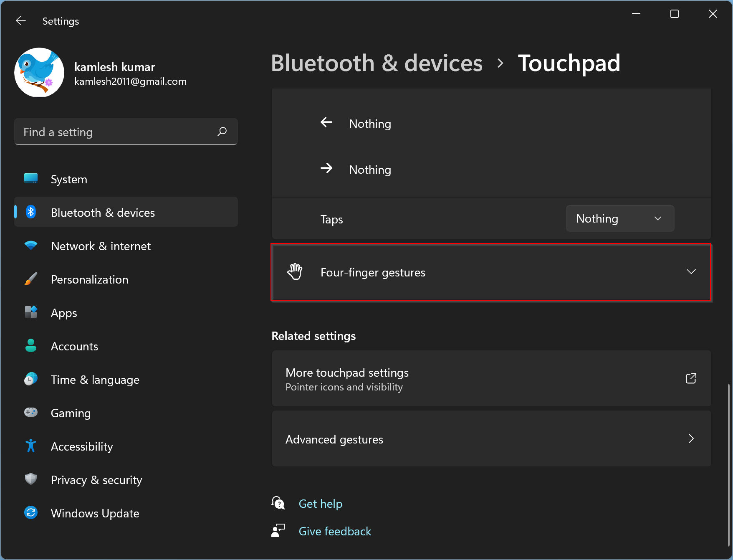Click the Taps label

point(331,219)
